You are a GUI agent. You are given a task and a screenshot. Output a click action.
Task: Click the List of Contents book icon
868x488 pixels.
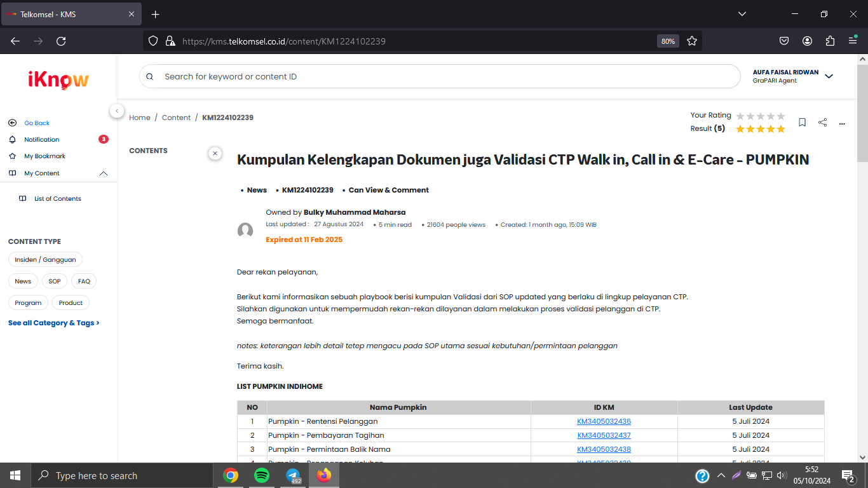click(x=22, y=198)
